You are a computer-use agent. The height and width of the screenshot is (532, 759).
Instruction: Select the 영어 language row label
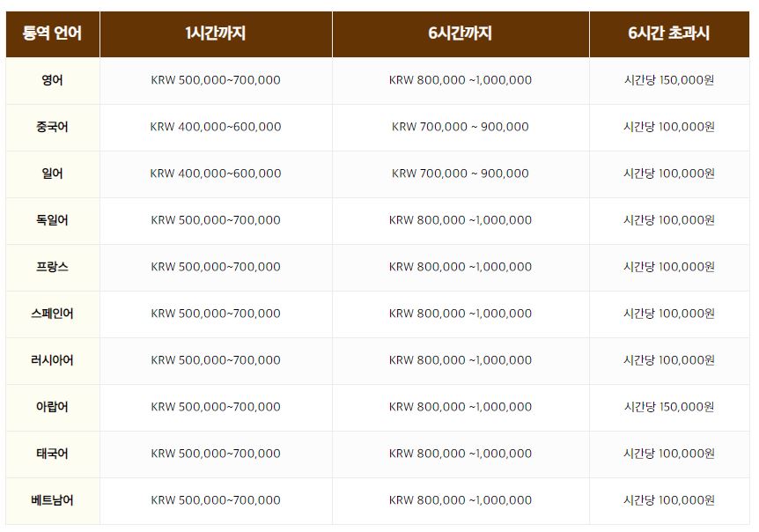coord(52,80)
